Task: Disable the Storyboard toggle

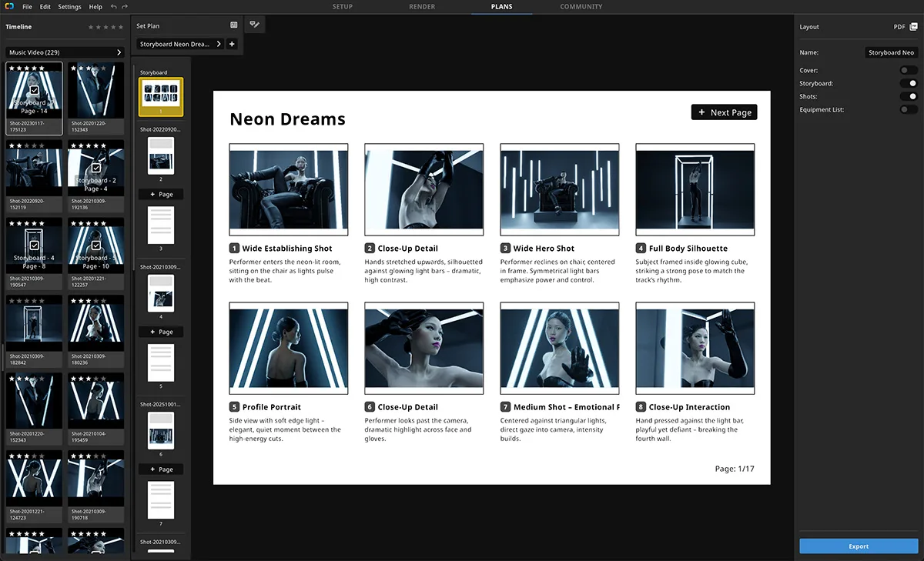Action: click(909, 83)
